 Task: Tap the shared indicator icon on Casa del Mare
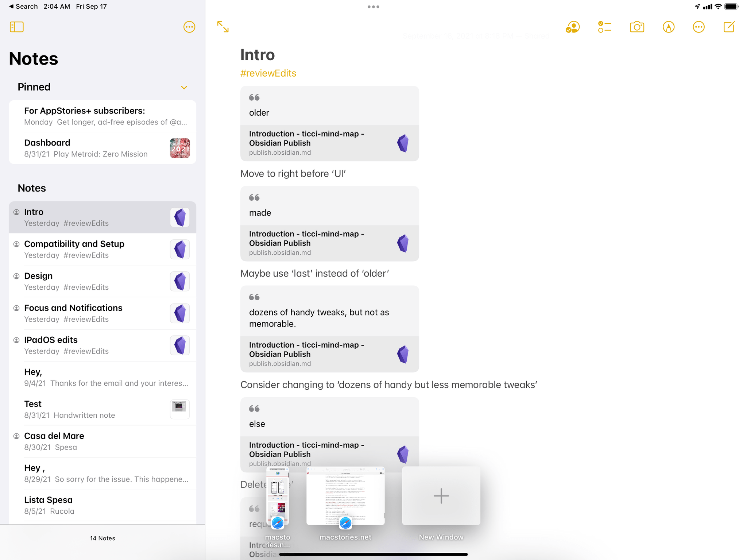coord(16,436)
